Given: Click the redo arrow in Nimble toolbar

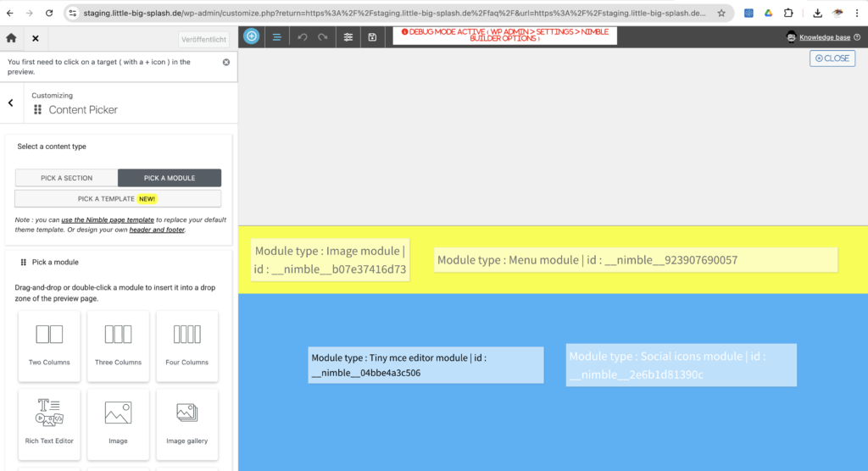Looking at the screenshot, I should coord(323,37).
